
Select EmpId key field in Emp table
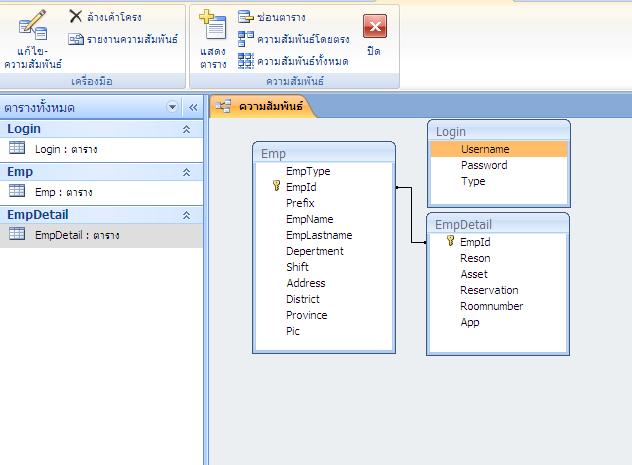301,187
